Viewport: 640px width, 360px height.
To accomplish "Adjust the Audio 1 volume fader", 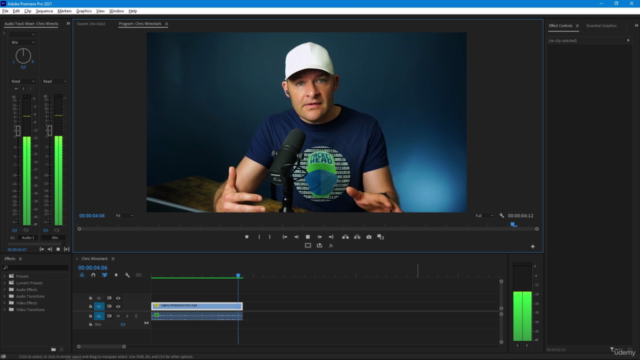I will coord(18,131).
